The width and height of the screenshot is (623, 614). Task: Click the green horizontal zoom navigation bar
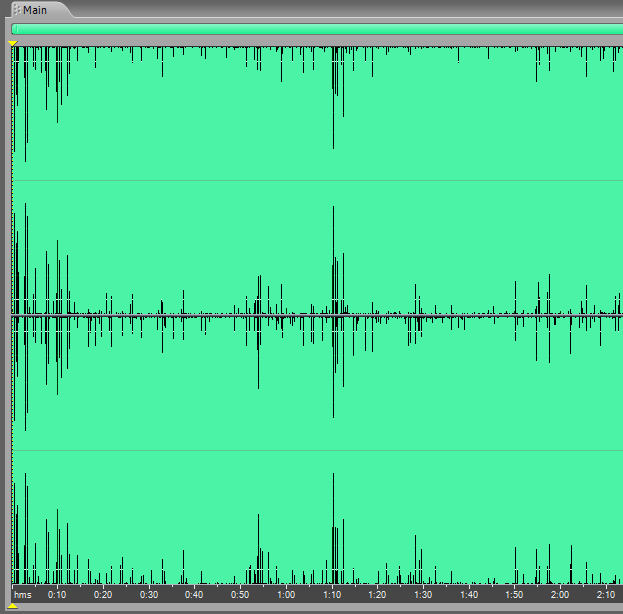point(317,29)
